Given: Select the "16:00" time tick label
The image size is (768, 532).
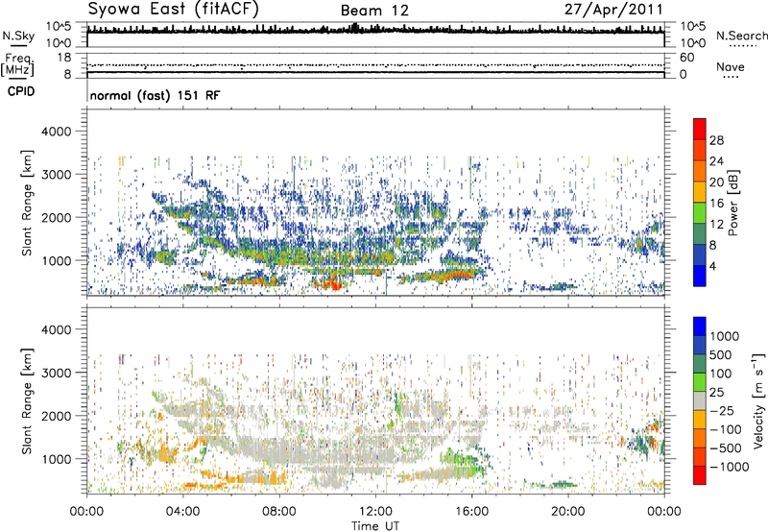Looking at the screenshot, I should (x=471, y=512).
